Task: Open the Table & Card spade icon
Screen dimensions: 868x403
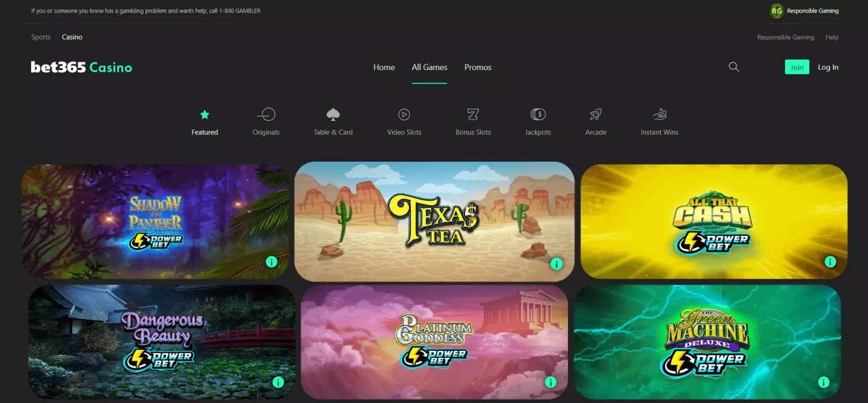Action: pos(333,115)
